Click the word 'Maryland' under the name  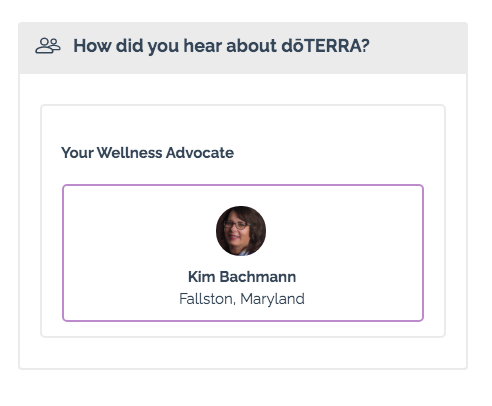click(x=272, y=299)
